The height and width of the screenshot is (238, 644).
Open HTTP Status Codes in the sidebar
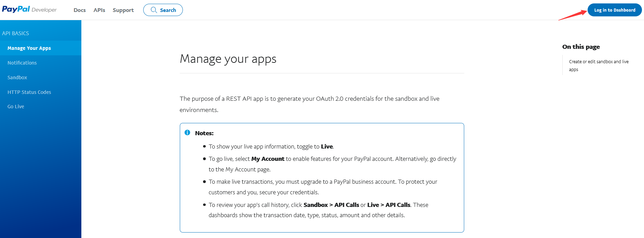[x=29, y=92]
